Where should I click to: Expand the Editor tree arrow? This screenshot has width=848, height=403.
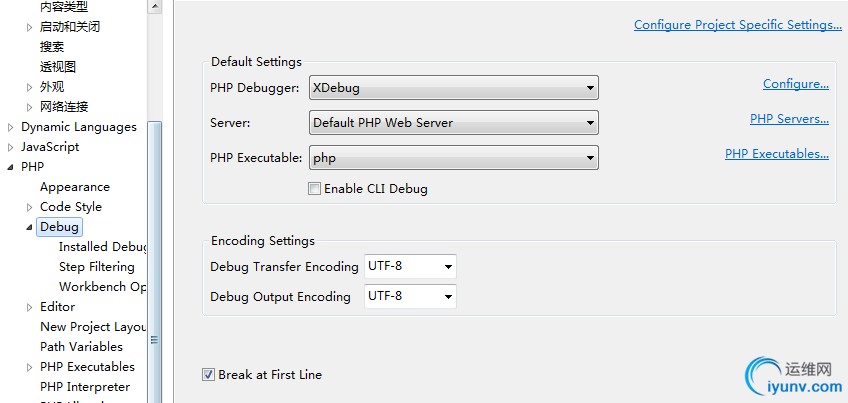point(30,307)
